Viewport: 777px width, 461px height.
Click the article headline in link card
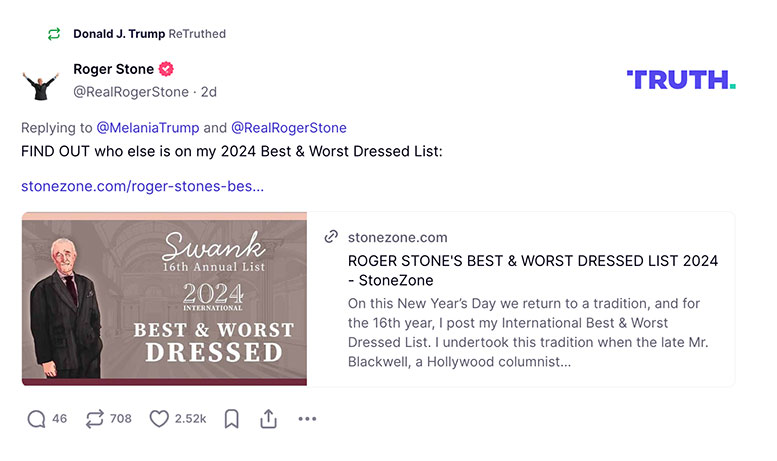tap(532, 270)
